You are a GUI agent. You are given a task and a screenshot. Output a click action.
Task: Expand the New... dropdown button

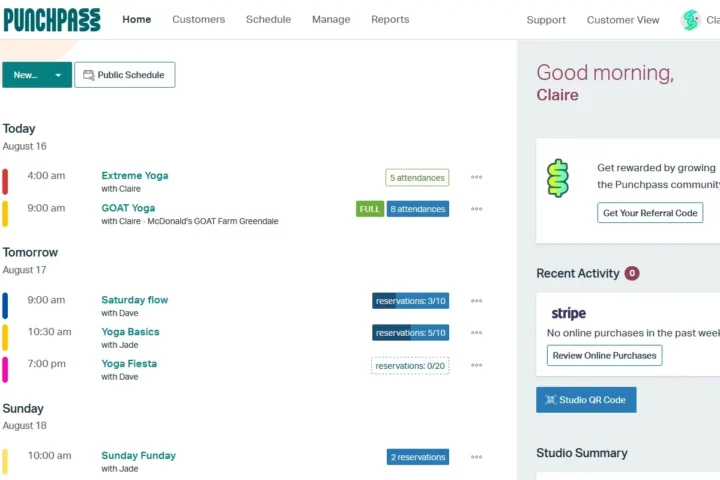click(58, 75)
